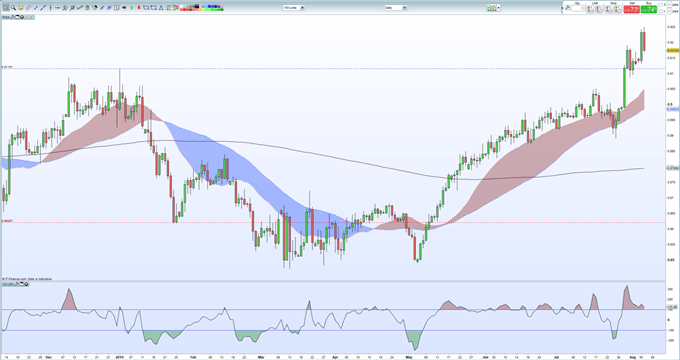Click the red Sell price button

click(631, 9)
